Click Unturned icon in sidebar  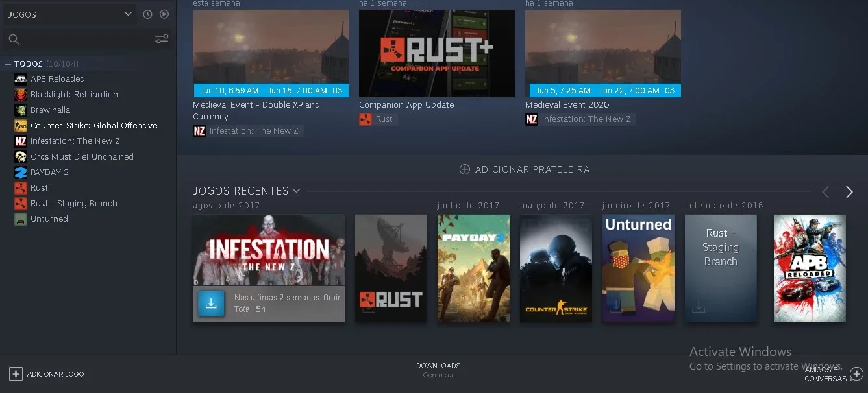click(x=21, y=219)
